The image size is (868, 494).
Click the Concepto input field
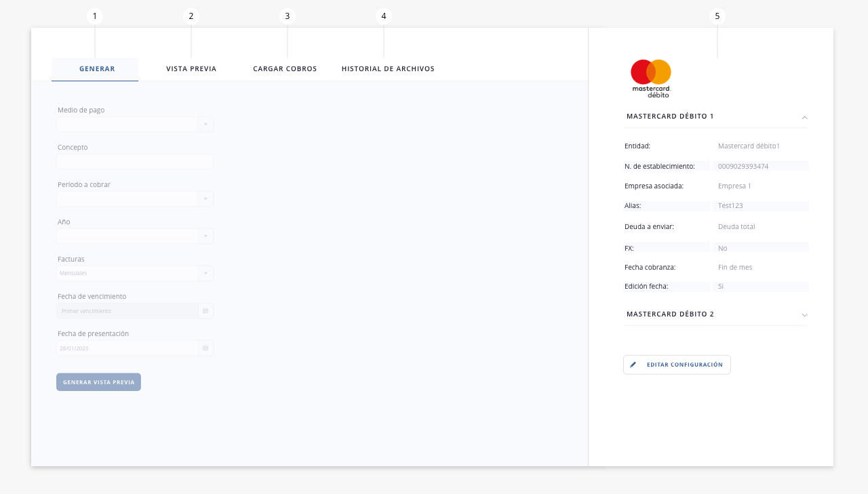point(135,161)
